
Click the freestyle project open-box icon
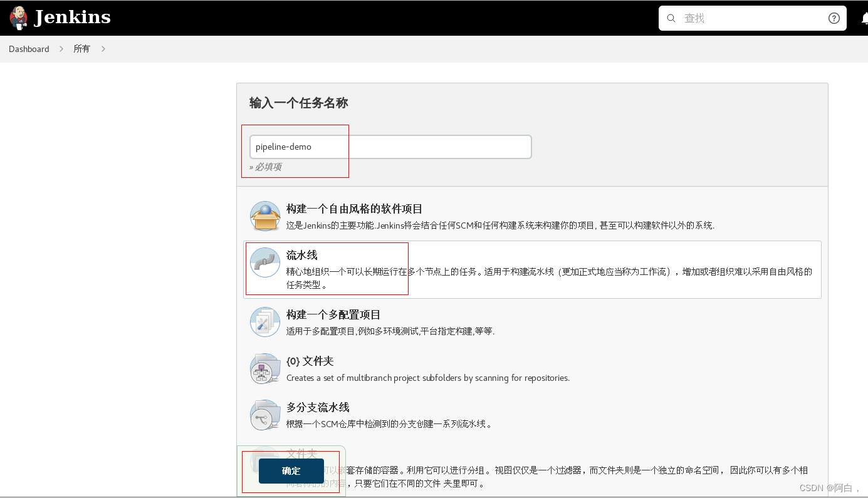point(264,215)
